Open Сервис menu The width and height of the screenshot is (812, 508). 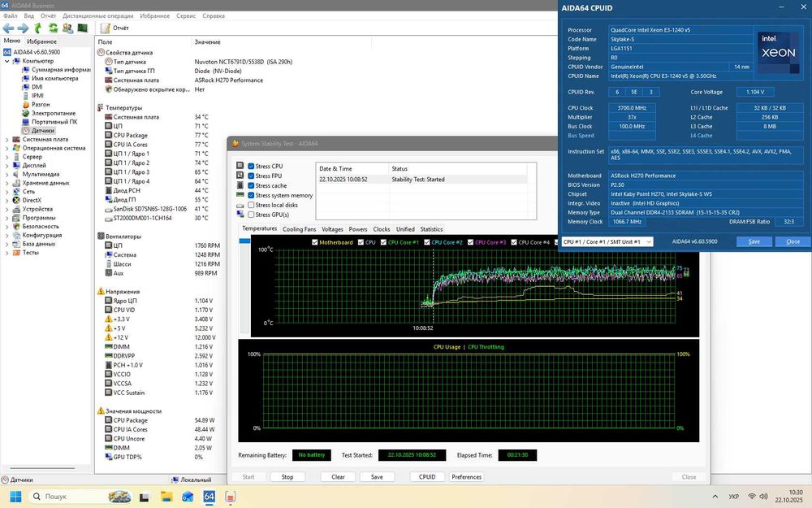coord(186,15)
